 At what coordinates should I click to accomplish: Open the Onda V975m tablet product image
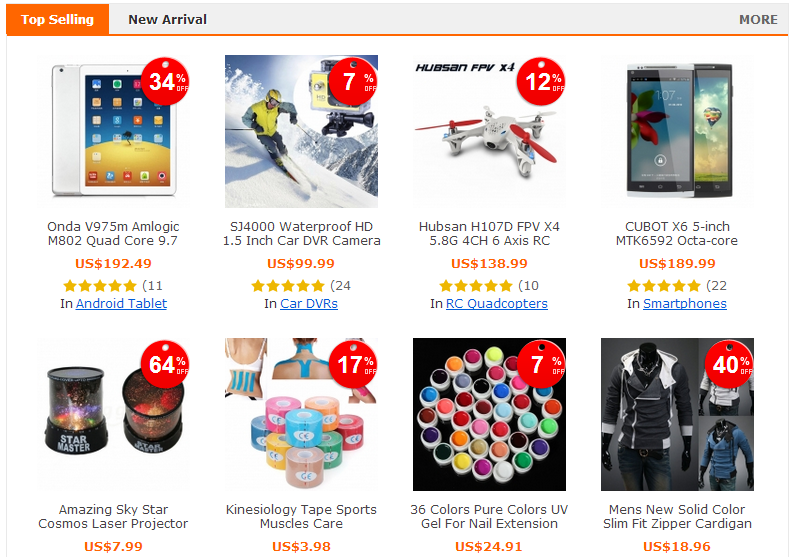tap(113, 131)
